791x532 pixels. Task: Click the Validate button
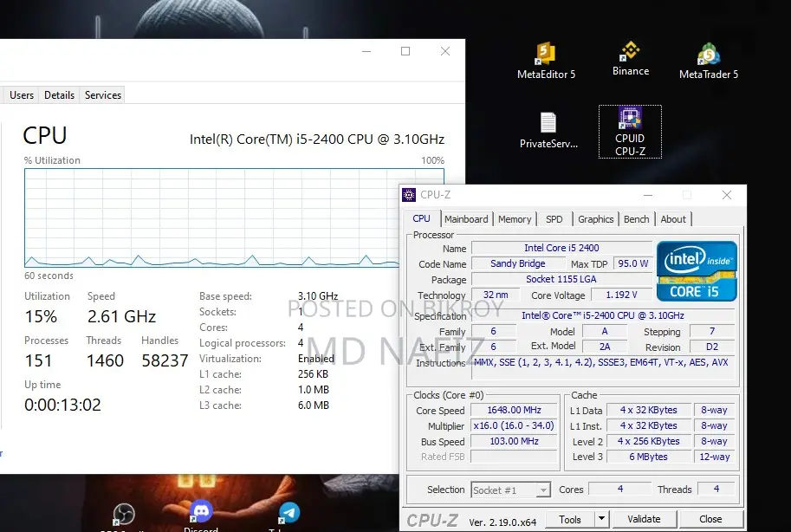644,519
